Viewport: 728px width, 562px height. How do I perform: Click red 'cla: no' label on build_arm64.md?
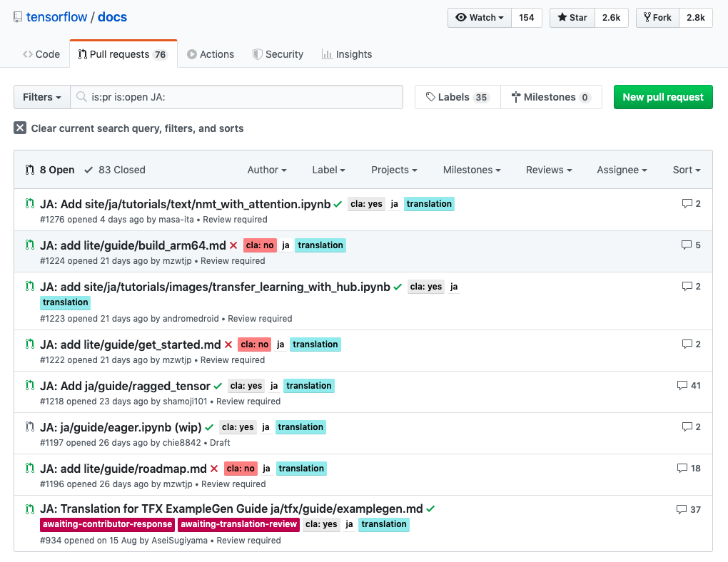(x=260, y=245)
